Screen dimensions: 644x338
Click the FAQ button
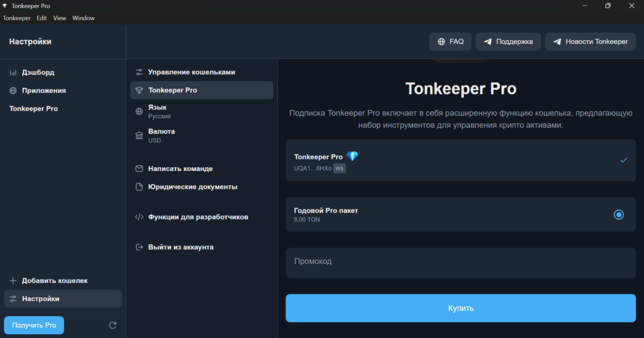click(450, 42)
